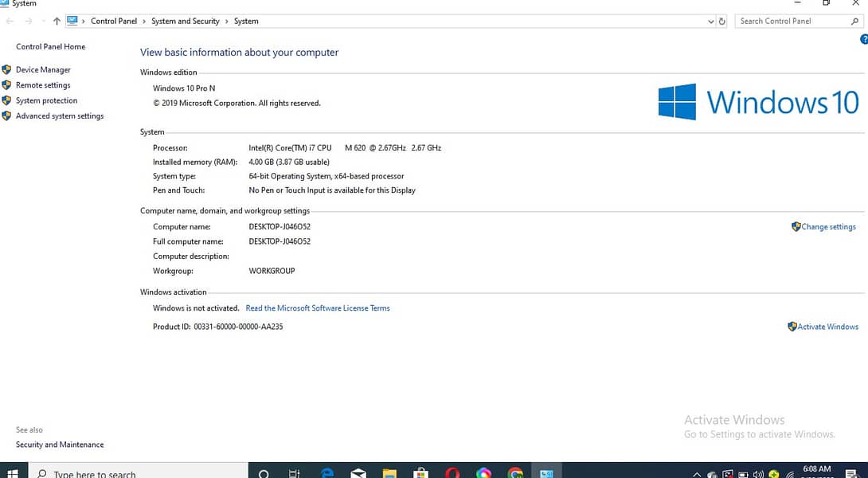Click the 64-bit Operating System value
The image size is (868, 478).
pyautogui.click(x=326, y=176)
